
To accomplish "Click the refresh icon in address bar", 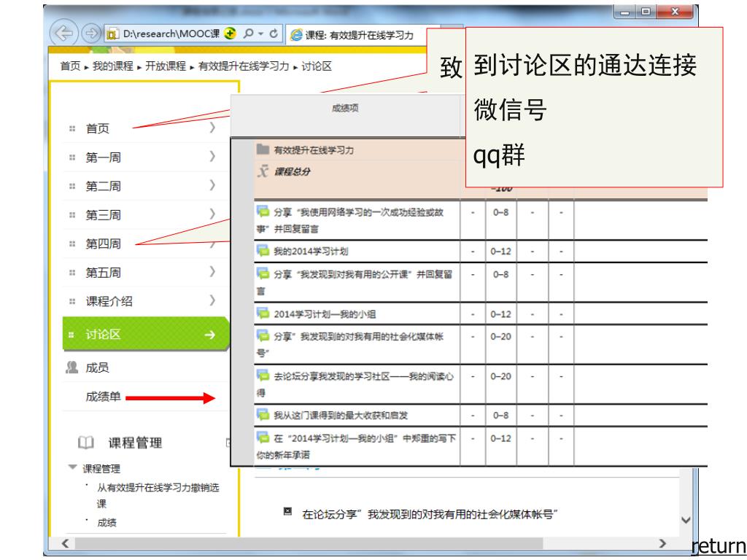I will pos(274,34).
